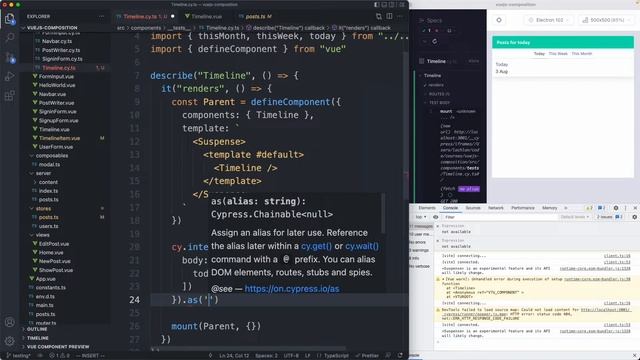Click the split editor icon
This screenshot has width=640, height=360.
tap(389, 16)
